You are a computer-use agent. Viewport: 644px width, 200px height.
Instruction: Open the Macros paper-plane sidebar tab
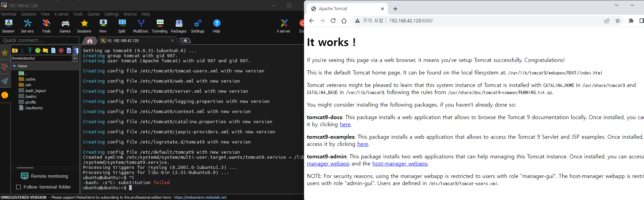coord(5,81)
